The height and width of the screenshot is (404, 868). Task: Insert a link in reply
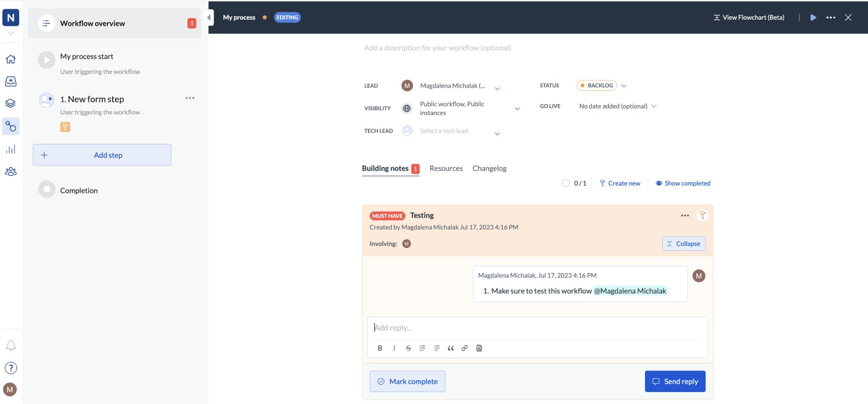coord(465,348)
